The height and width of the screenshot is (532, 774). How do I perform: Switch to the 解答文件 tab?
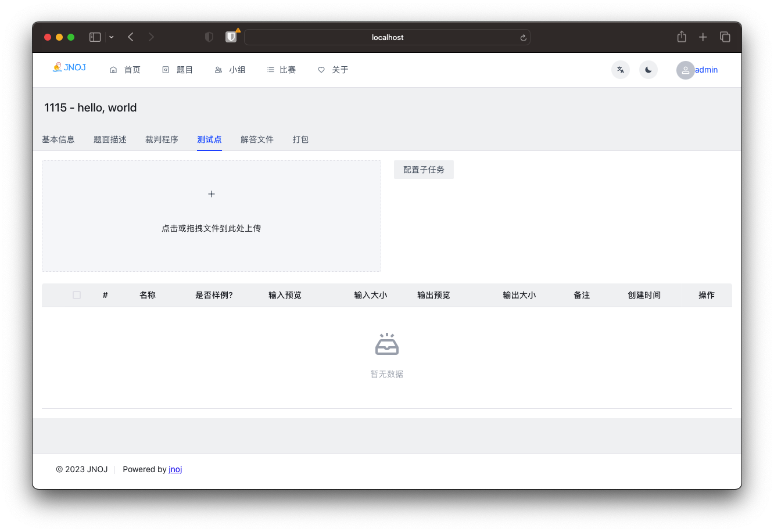257,139
